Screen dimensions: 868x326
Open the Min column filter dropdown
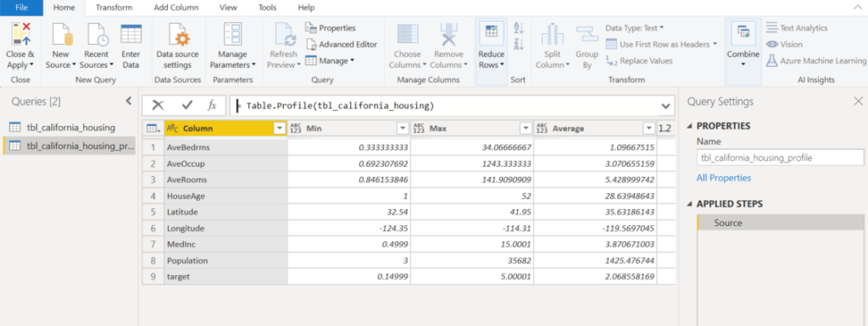pyautogui.click(x=403, y=128)
